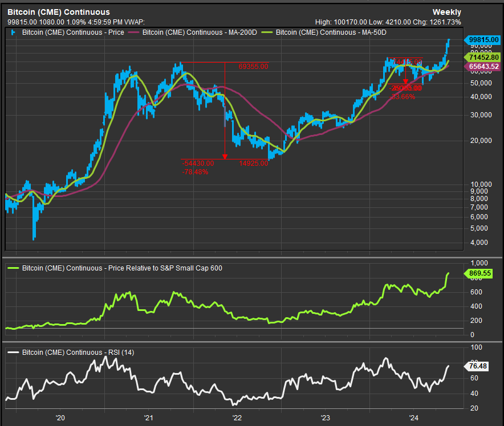Click the 869.55 relative price tag
The image size is (504, 426).
pyautogui.click(x=479, y=273)
